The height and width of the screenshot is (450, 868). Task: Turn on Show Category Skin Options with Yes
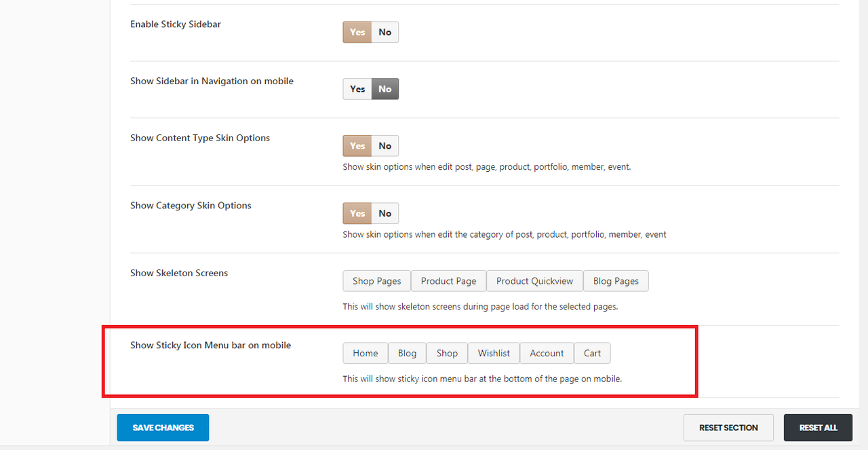click(x=357, y=213)
